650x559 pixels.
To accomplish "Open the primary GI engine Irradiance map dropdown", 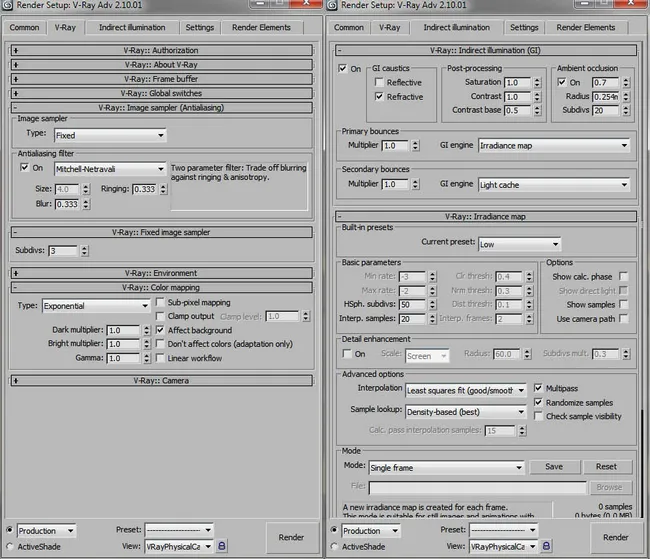I will point(554,146).
